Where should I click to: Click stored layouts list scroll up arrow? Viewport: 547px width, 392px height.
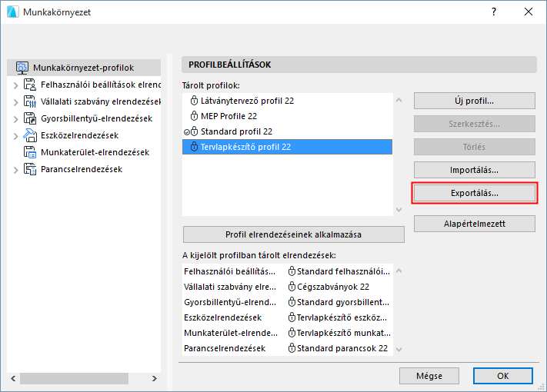(x=399, y=271)
